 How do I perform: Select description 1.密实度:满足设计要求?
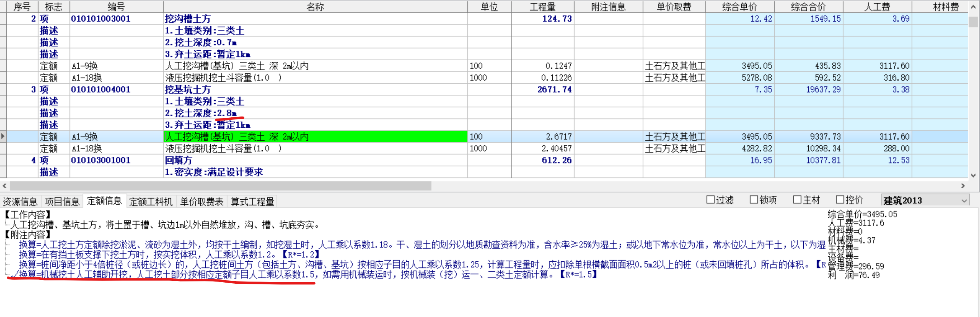pyautogui.click(x=213, y=172)
